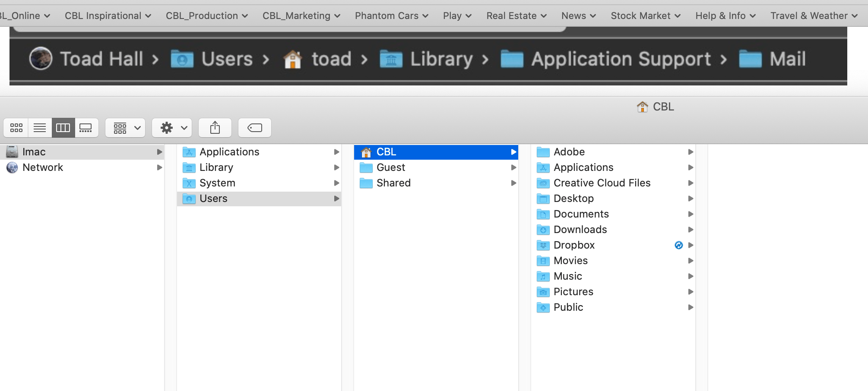Switch to Cover Flow view
The width and height of the screenshot is (868, 391).
pos(86,128)
